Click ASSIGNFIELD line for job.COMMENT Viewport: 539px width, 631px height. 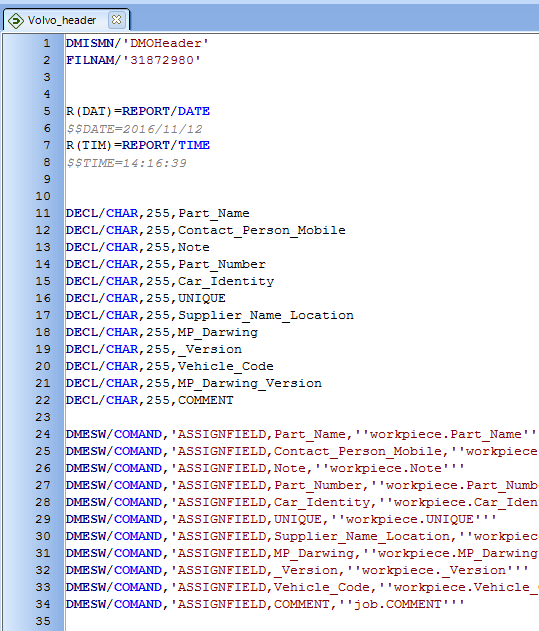pos(265,604)
